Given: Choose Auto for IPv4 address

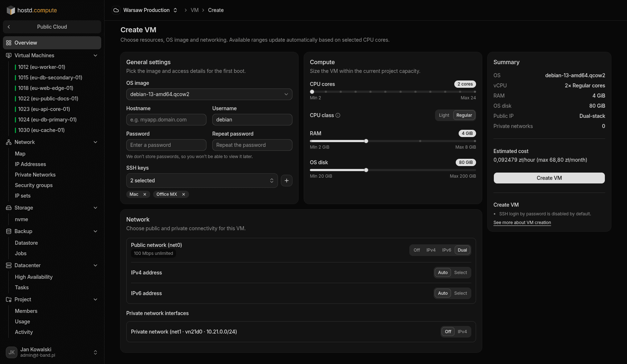Looking at the screenshot, I should 443,273.
